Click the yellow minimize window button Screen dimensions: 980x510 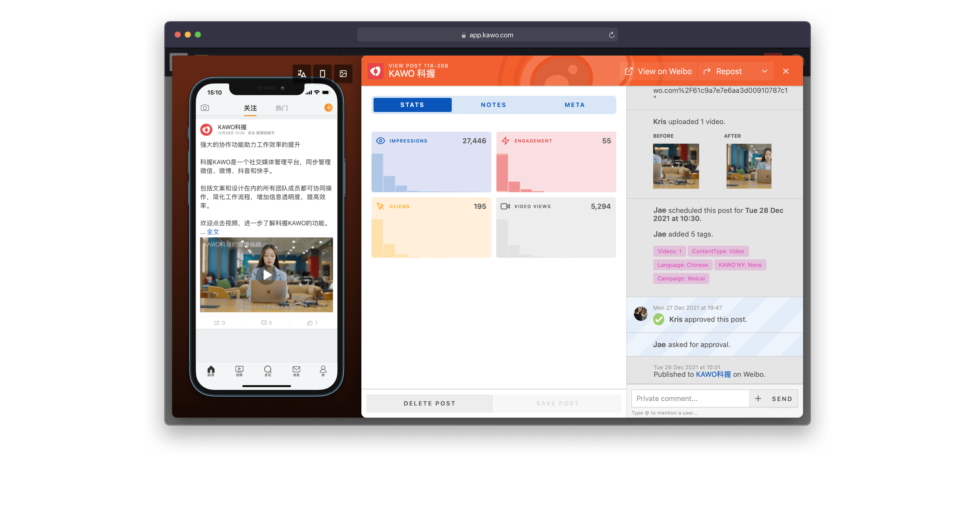(x=188, y=35)
